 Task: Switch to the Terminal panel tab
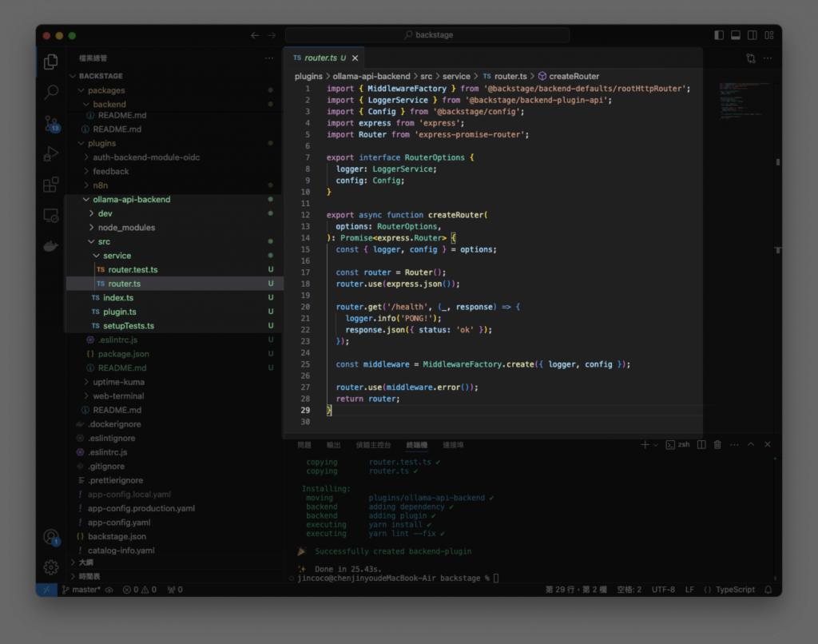click(x=417, y=445)
